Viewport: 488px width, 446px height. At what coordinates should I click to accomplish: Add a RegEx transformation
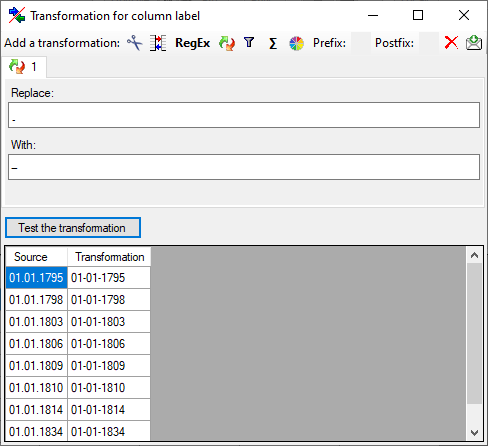click(192, 43)
